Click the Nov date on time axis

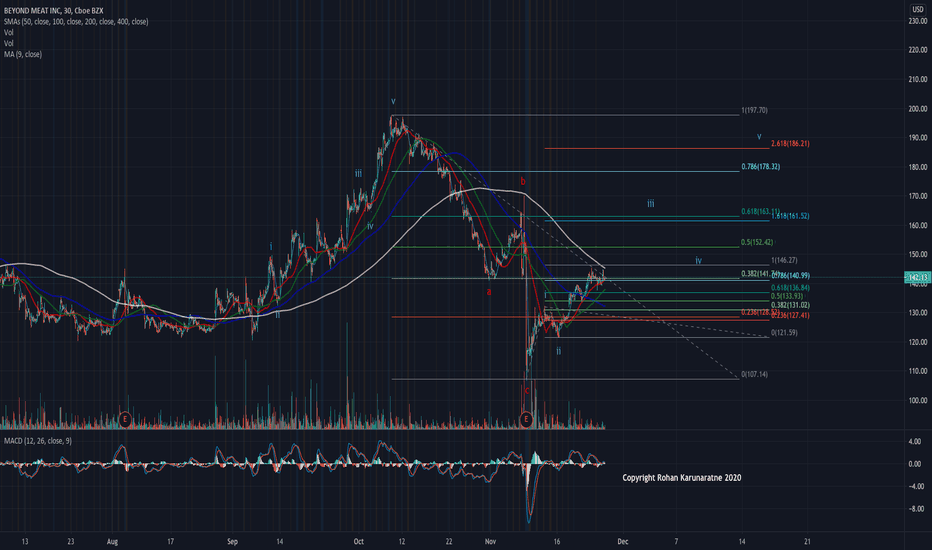tap(490, 542)
